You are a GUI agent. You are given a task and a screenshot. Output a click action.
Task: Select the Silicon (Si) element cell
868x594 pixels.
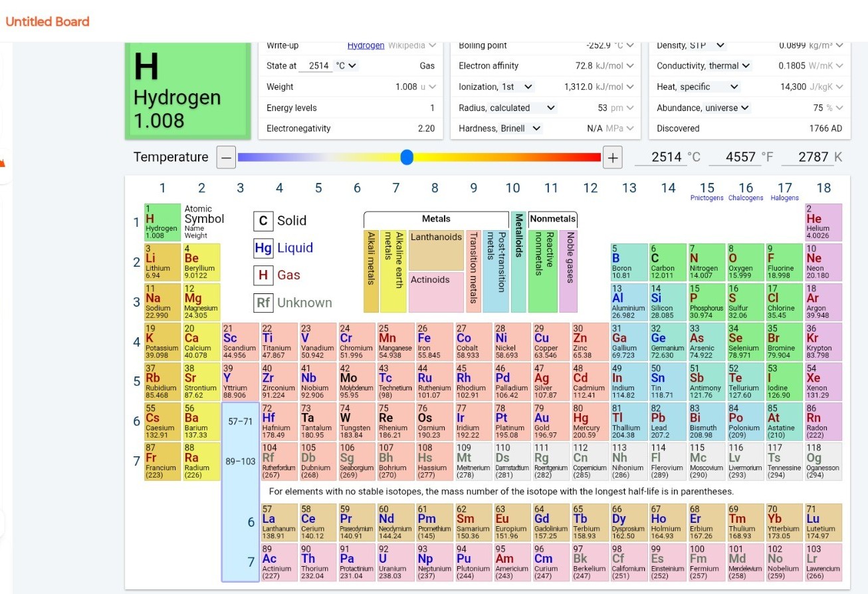point(668,302)
